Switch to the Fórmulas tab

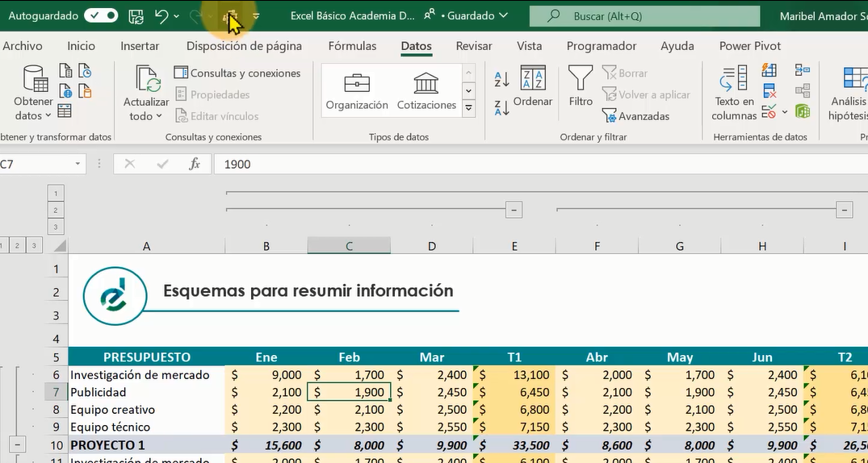click(x=352, y=47)
